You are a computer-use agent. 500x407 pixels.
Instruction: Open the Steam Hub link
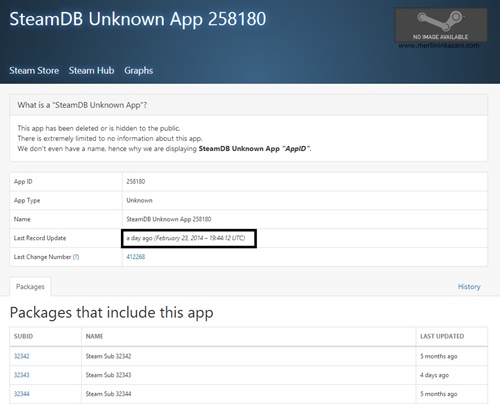pyautogui.click(x=91, y=71)
